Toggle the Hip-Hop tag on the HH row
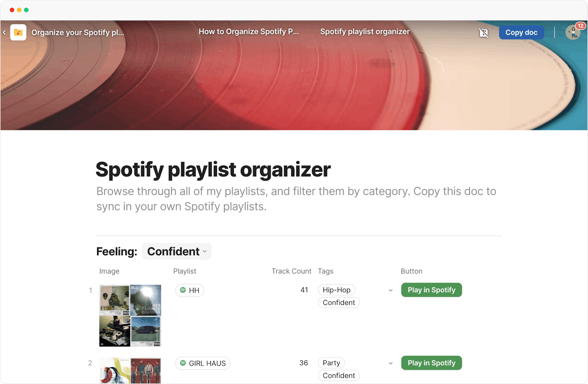588x384 pixels. coord(336,290)
